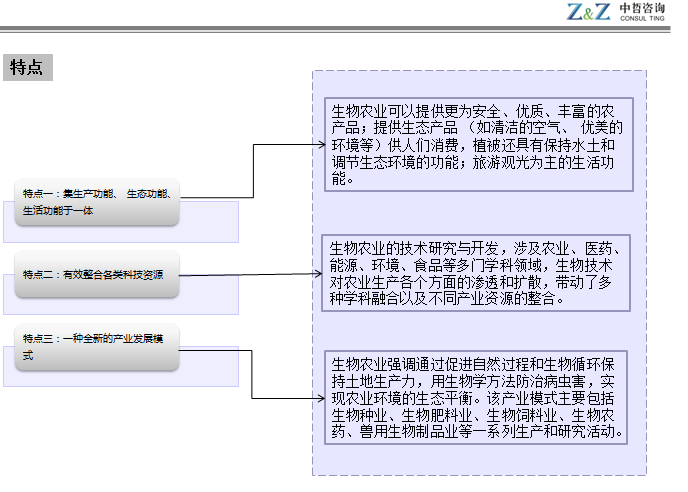The height and width of the screenshot is (492, 688).
Task: Click the stepped connector line leaving 特点三
Action: (x=252, y=377)
